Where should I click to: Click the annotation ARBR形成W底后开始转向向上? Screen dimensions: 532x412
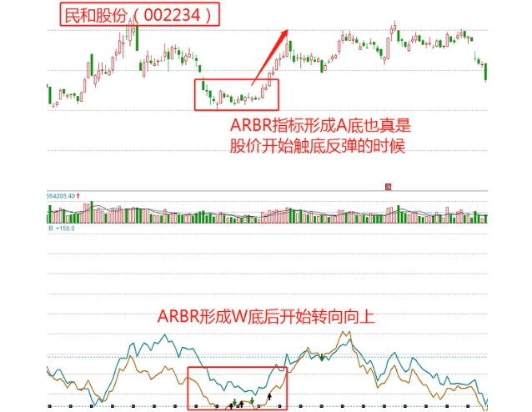pos(266,317)
